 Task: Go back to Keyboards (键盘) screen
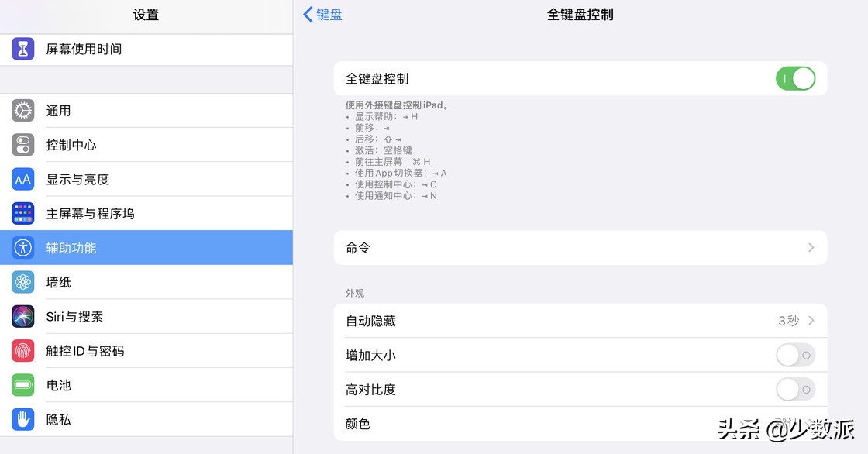[x=322, y=14]
